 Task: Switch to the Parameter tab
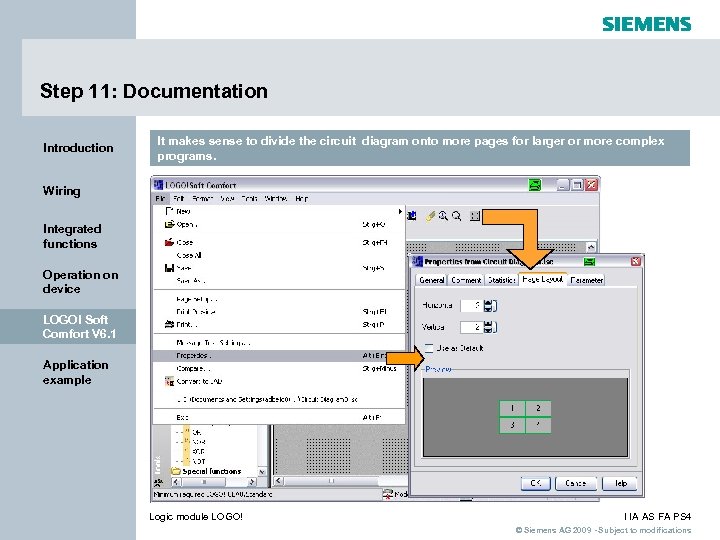coord(586,280)
